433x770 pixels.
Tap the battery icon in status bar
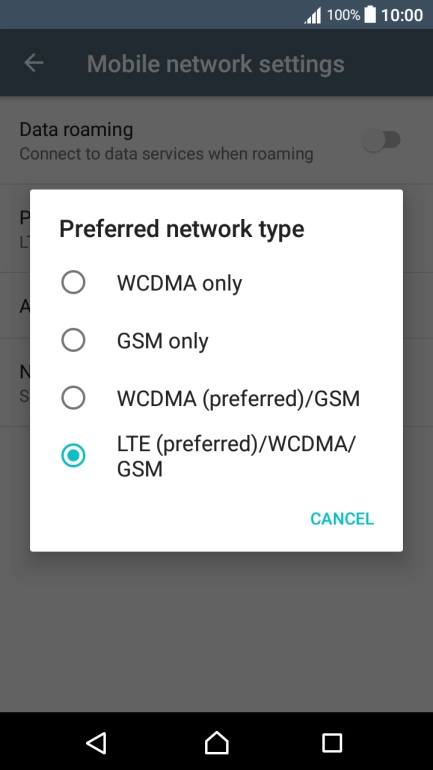pos(370,15)
